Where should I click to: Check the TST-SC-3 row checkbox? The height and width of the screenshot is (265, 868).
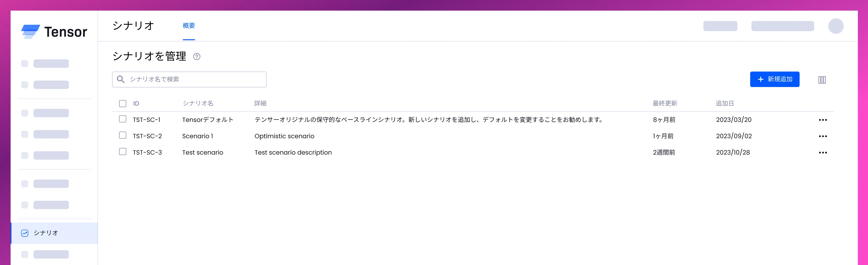coord(123,152)
